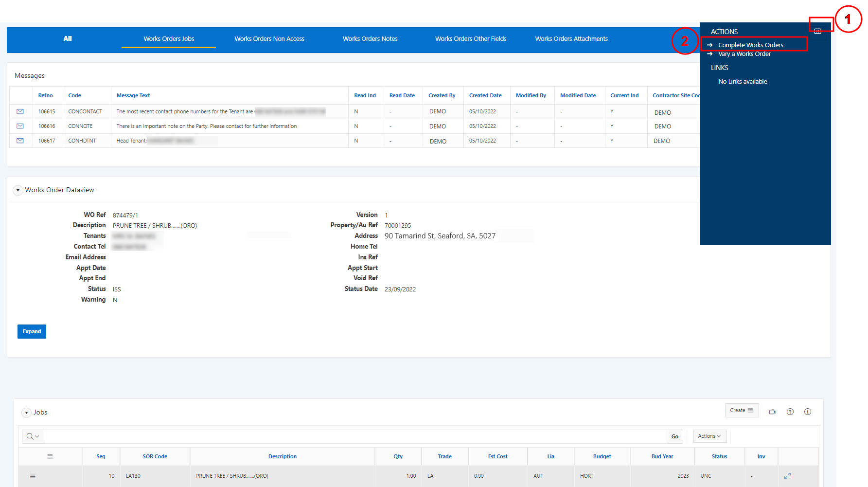This screenshot has height=487, width=868.
Task: Choose Complete Works Orders action
Action: (x=750, y=45)
